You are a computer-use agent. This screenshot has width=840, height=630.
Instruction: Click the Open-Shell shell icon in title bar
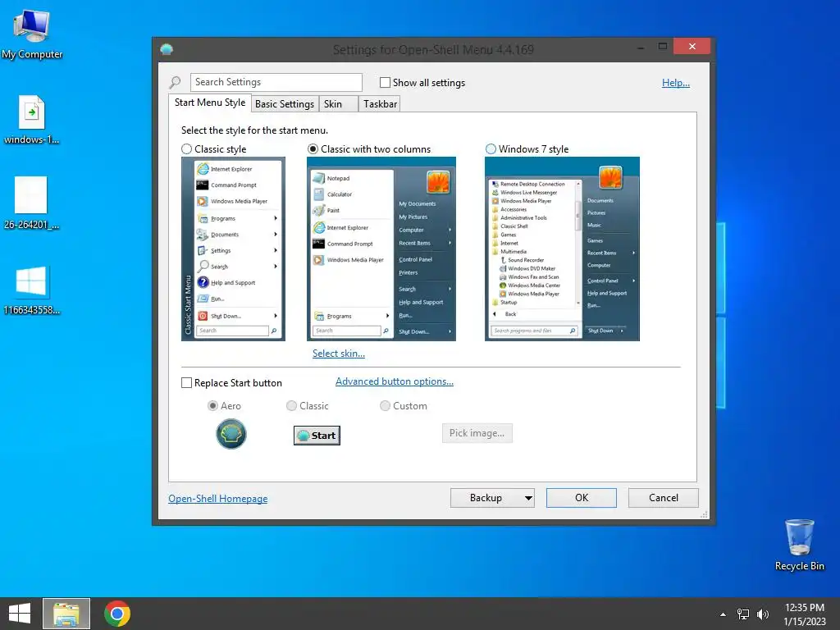[x=167, y=50]
